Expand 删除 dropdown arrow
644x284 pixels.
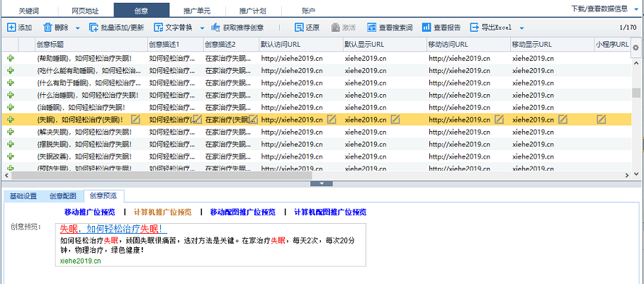(x=77, y=28)
